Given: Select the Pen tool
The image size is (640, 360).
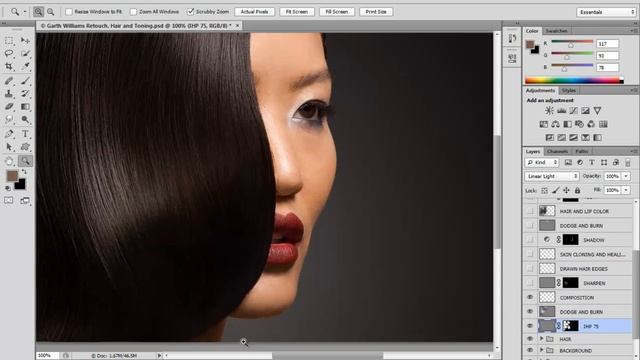Looking at the screenshot, I should (9, 133).
